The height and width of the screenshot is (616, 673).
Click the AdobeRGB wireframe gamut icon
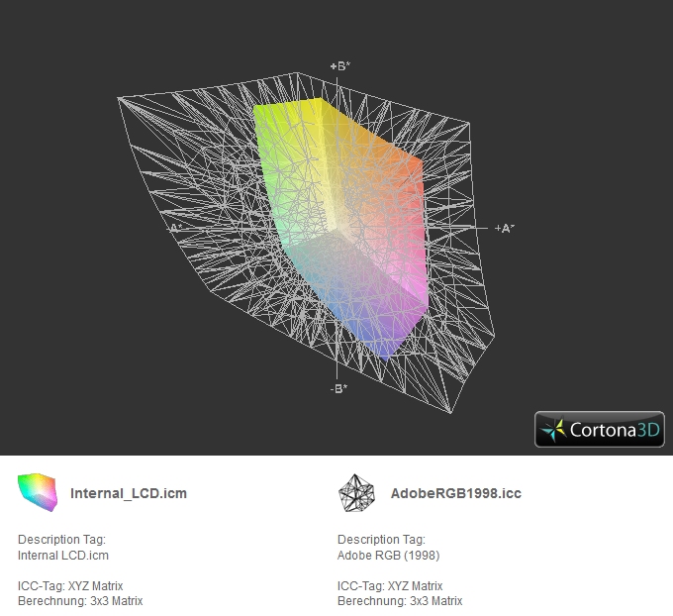[356, 493]
